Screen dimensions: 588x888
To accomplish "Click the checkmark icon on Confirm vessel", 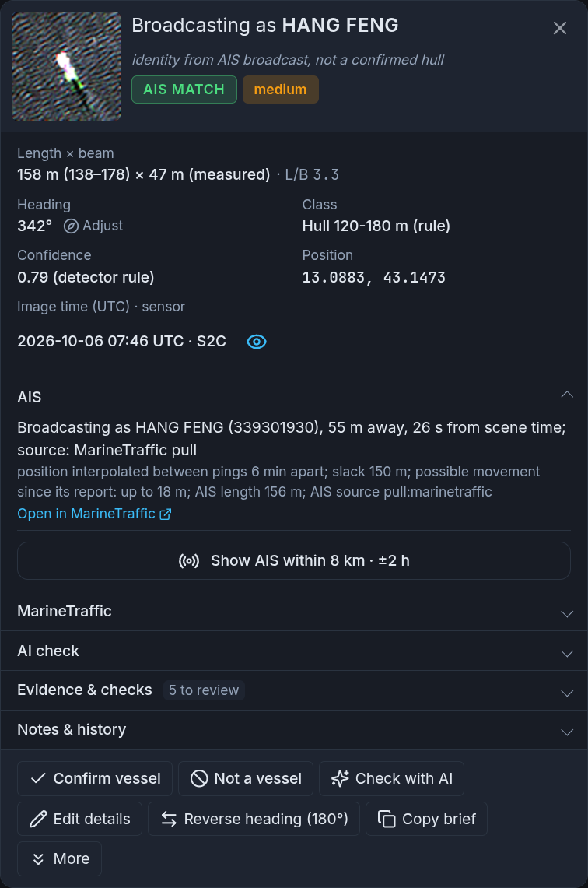I will tap(38, 779).
